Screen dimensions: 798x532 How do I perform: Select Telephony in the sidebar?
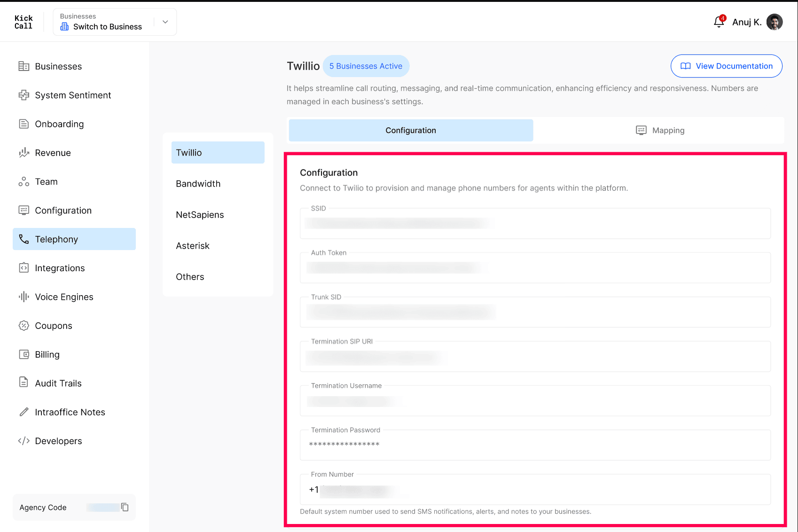click(x=74, y=239)
